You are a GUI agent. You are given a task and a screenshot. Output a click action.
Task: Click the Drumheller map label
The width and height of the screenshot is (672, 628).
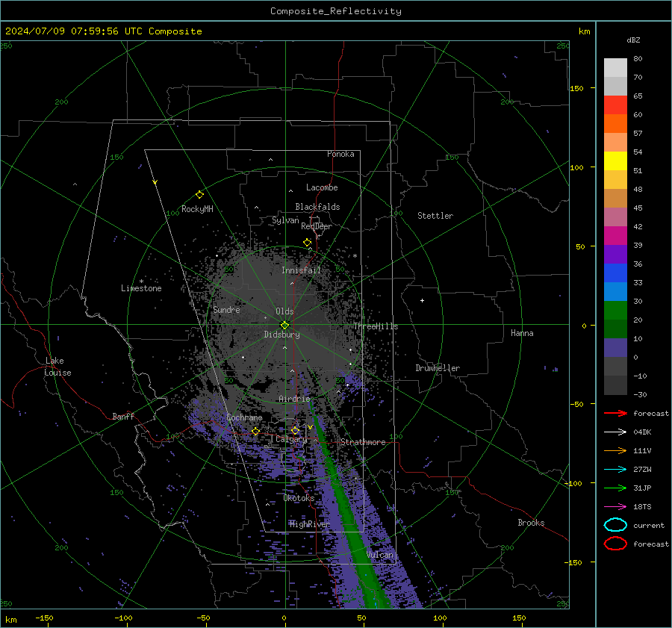(438, 368)
